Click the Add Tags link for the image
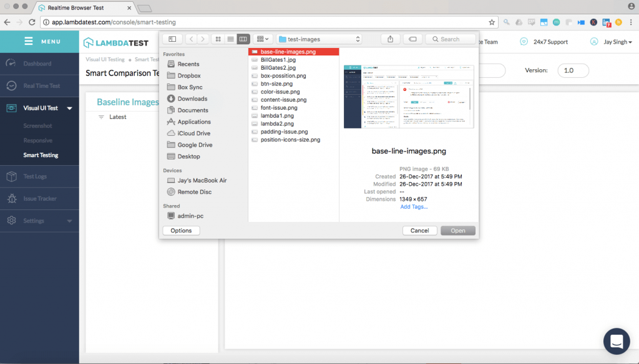Image resolution: width=639 pixels, height=364 pixels. click(x=414, y=206)
